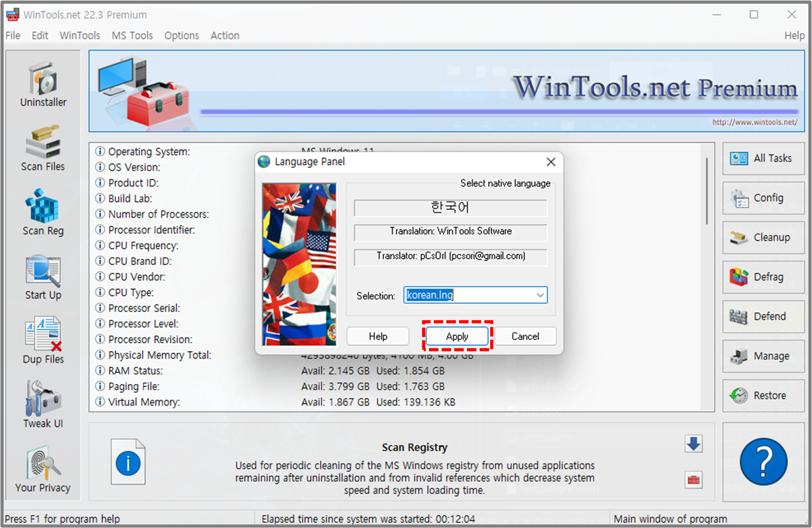Run the Cleanup task
Viewport: 812px width, 528px height.
pyautogui.click(x=763, y=237)
